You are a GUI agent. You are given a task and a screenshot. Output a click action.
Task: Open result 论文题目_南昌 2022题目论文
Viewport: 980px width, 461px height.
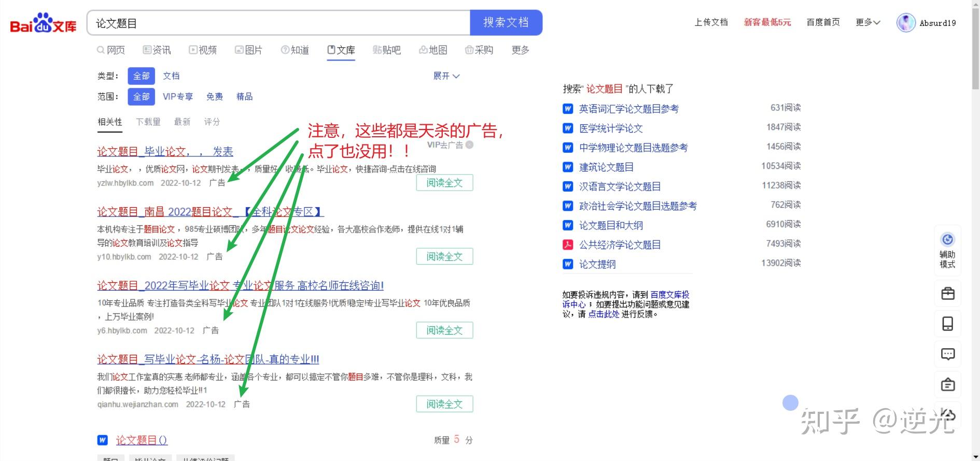point(211,211)
